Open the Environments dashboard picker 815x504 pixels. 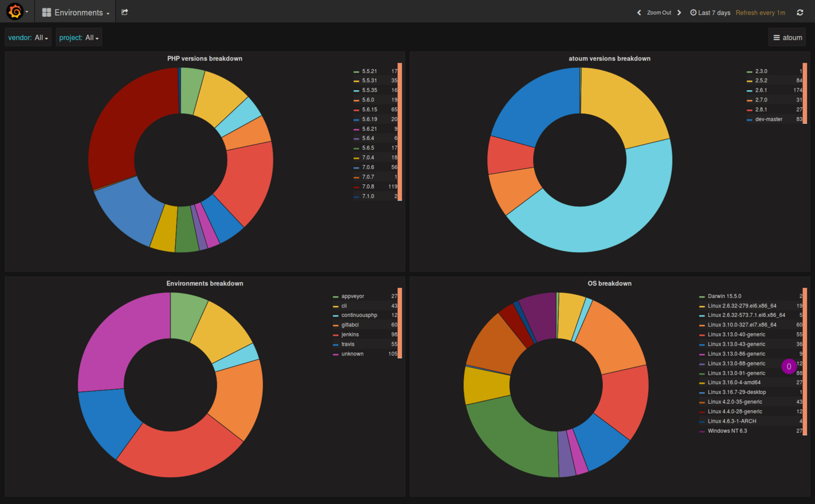tap(76, 12)
